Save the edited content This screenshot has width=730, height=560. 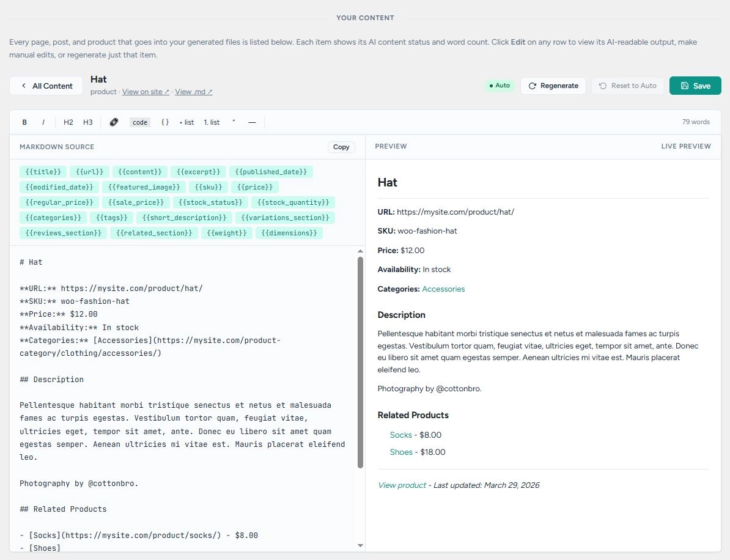(x=695, y=86)
